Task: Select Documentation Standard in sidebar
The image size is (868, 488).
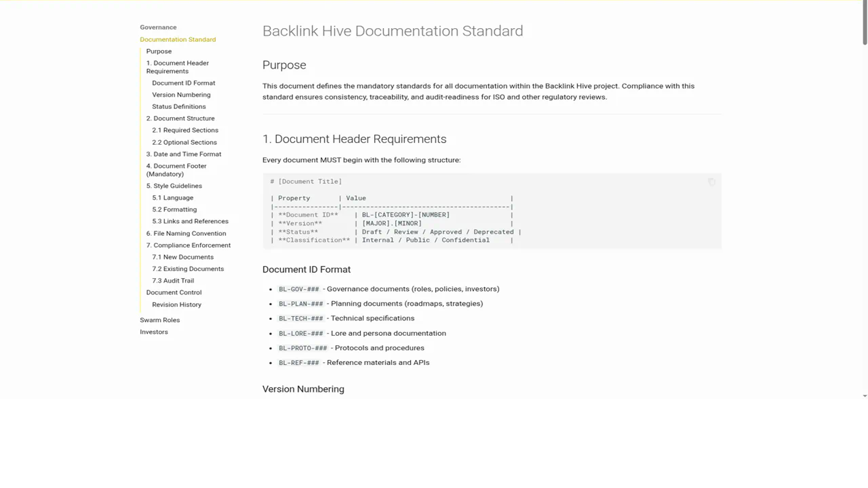Action: 177,40
